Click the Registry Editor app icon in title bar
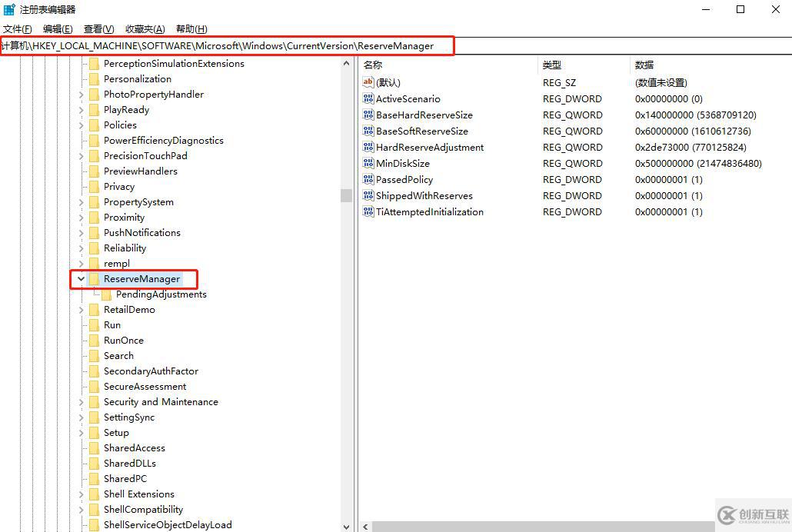 9,9
